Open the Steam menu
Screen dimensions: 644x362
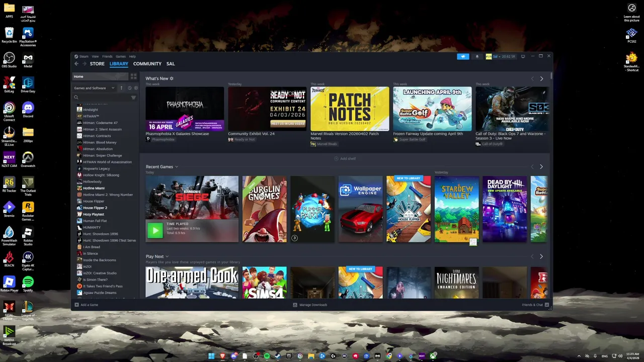click(x=84, y=56)
